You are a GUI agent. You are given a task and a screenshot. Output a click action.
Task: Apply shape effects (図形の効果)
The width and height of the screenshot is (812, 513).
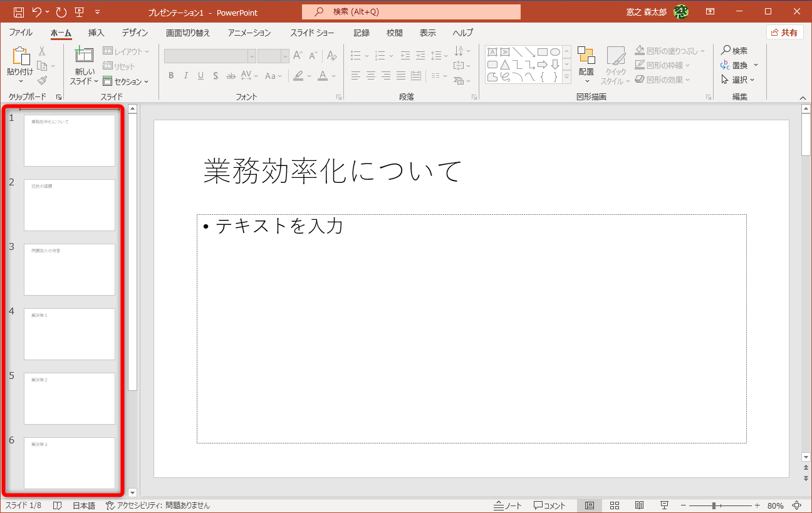coord(666,80)
